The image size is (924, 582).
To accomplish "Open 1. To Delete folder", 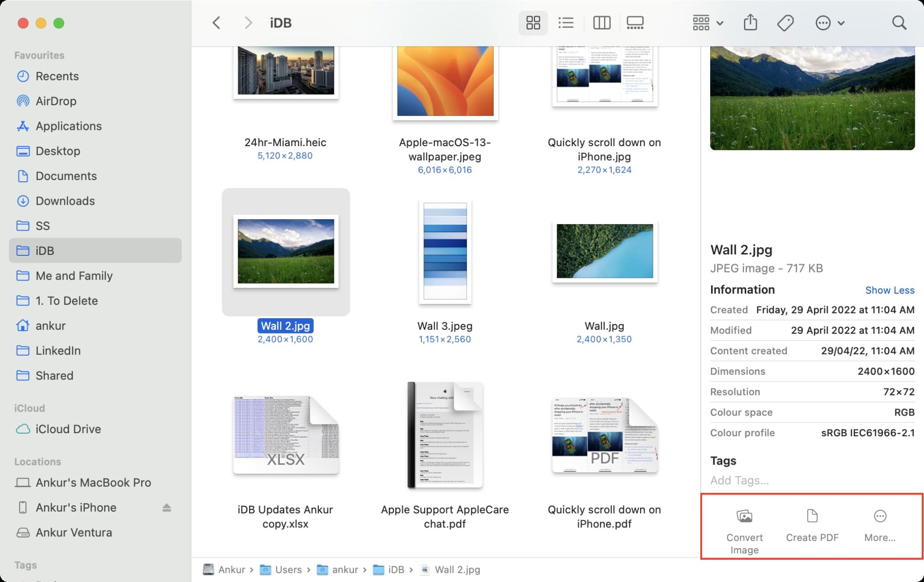I will pos(95,300).
